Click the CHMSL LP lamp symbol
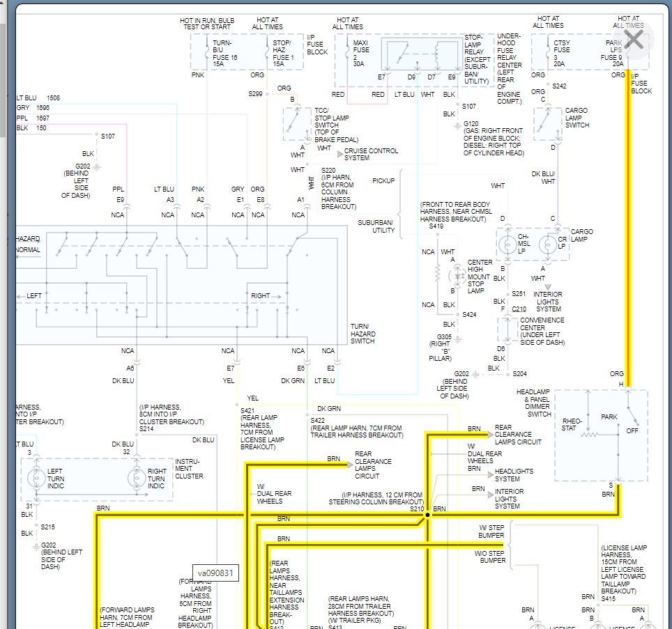The image size is (672, 629). point(507,245)
